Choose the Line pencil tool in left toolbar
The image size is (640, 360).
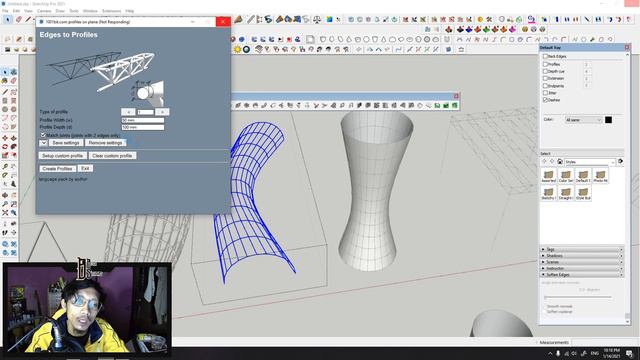pyautogui.click(x=5, y=92)
